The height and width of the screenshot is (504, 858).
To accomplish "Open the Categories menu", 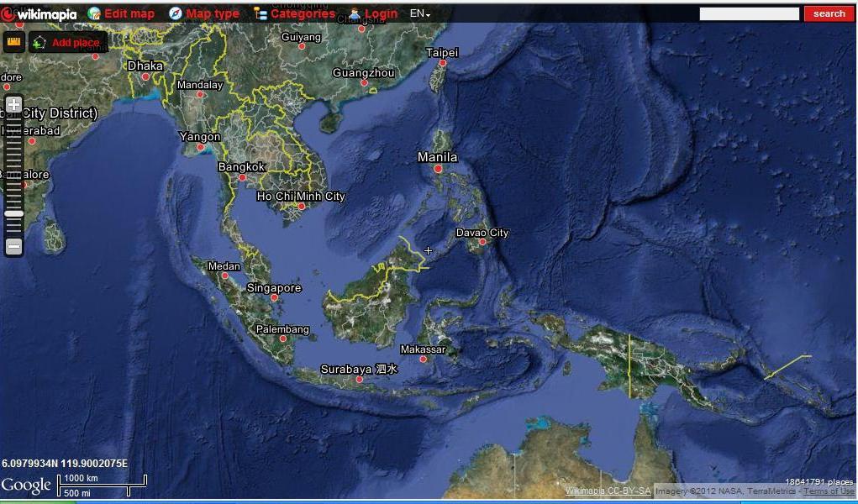I will [x=294, y=13].
